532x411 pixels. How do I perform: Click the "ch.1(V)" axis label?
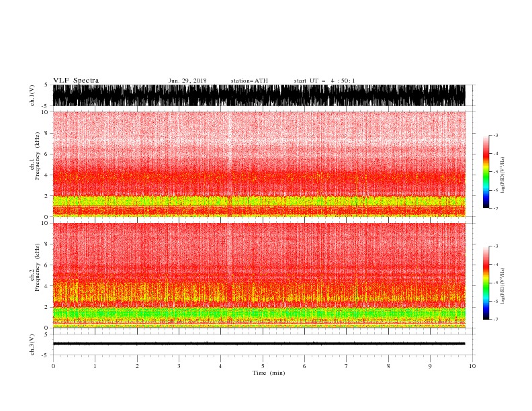coord(32,95)
